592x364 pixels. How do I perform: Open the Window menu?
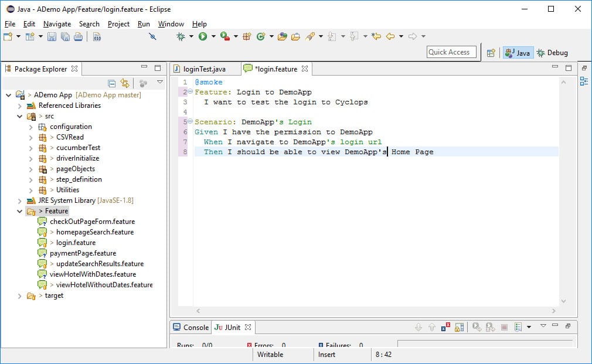tap(171, 24)
